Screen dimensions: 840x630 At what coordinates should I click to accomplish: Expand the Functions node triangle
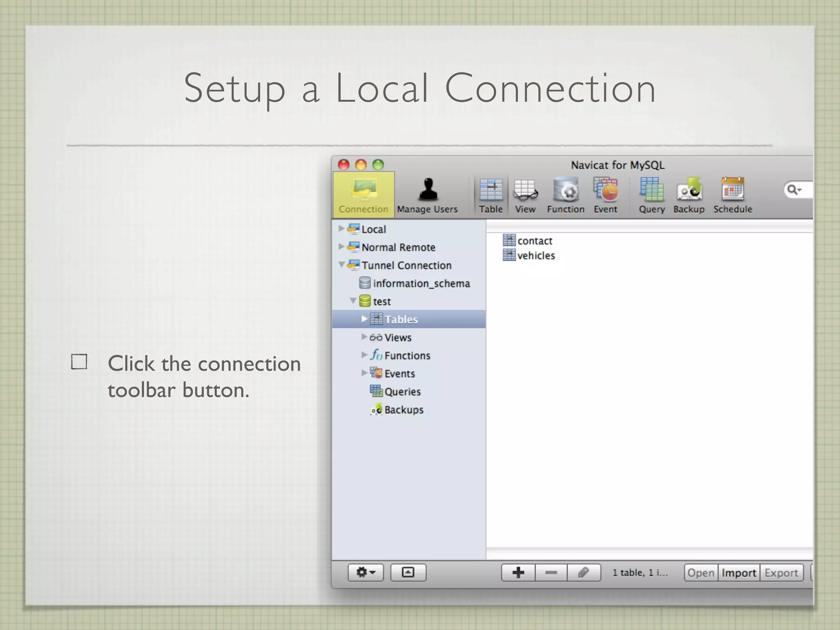pos(364,355)
